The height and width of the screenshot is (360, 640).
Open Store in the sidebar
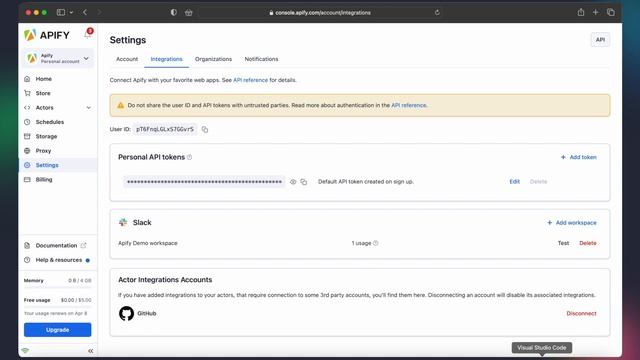tap(43, 93)
